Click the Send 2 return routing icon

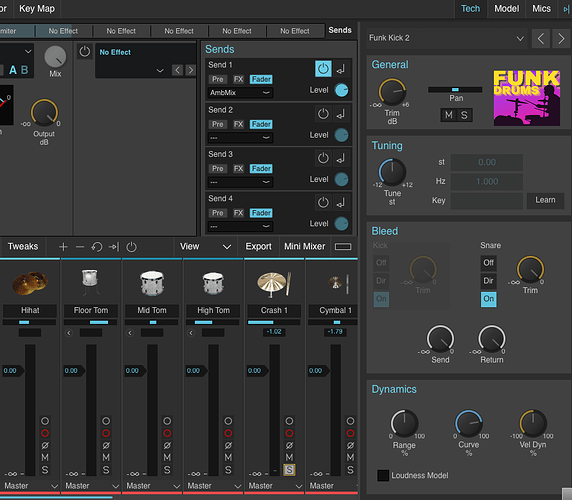point(341,114)
